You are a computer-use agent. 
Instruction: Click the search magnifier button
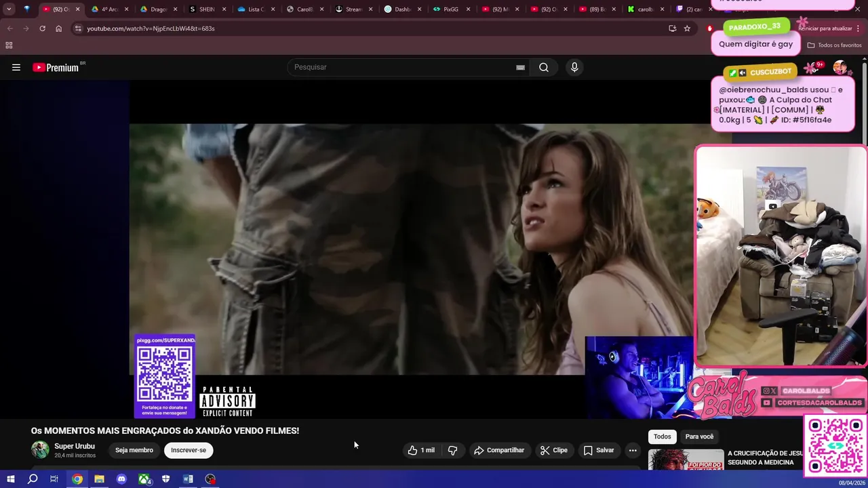tap(544, 67)
